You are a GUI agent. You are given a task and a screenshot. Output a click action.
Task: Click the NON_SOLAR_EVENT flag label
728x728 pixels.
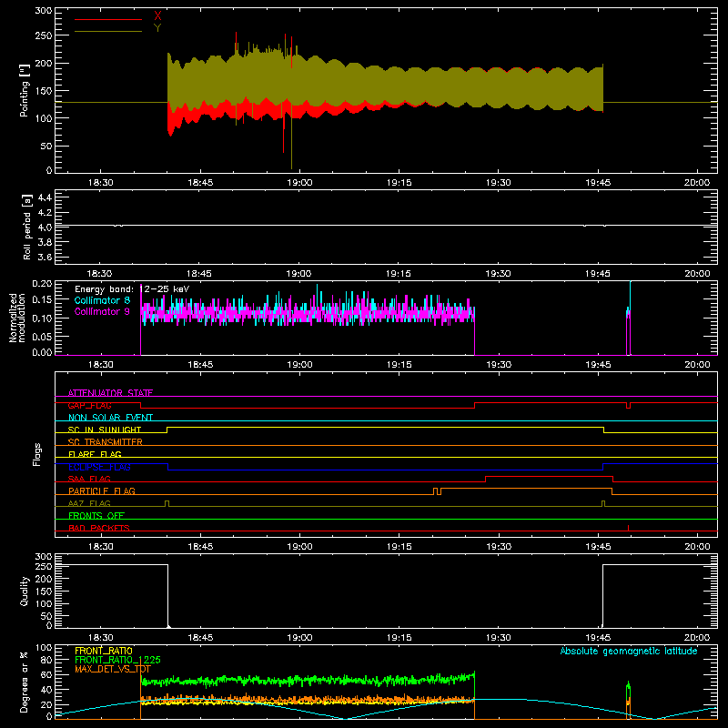click(x=110, y=418)
